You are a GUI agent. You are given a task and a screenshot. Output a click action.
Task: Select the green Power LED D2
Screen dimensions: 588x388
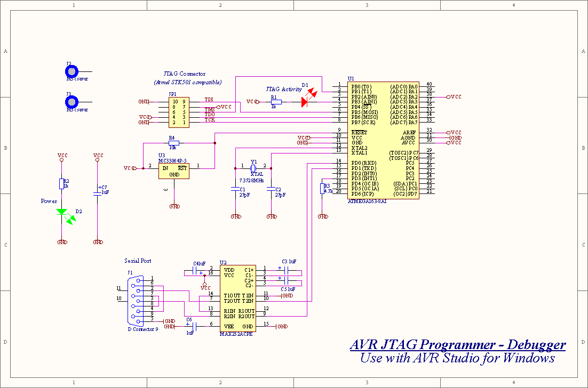[x=62, y=212]
